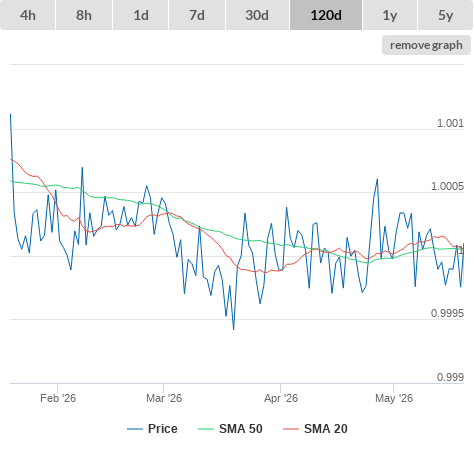Select the 4h time range tab
Viewport: 474px width, 455px height.
(x=28, y=15)
